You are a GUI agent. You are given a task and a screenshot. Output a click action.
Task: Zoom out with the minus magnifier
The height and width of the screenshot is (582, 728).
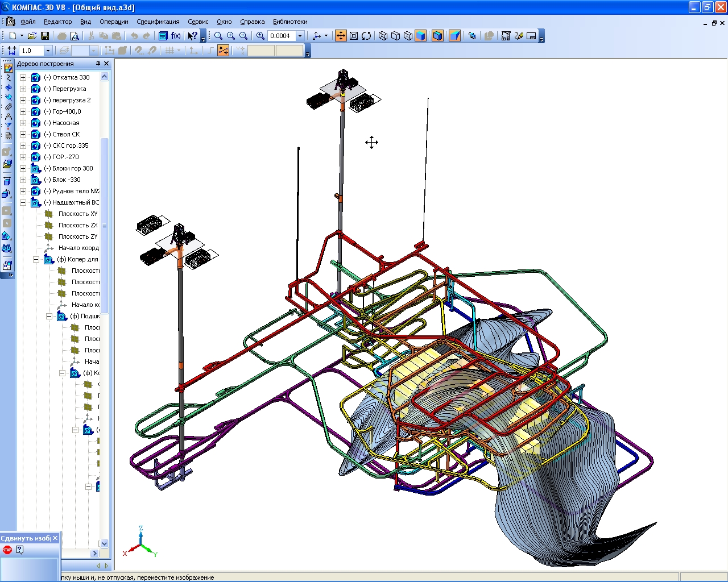click(x=243, y=36)
